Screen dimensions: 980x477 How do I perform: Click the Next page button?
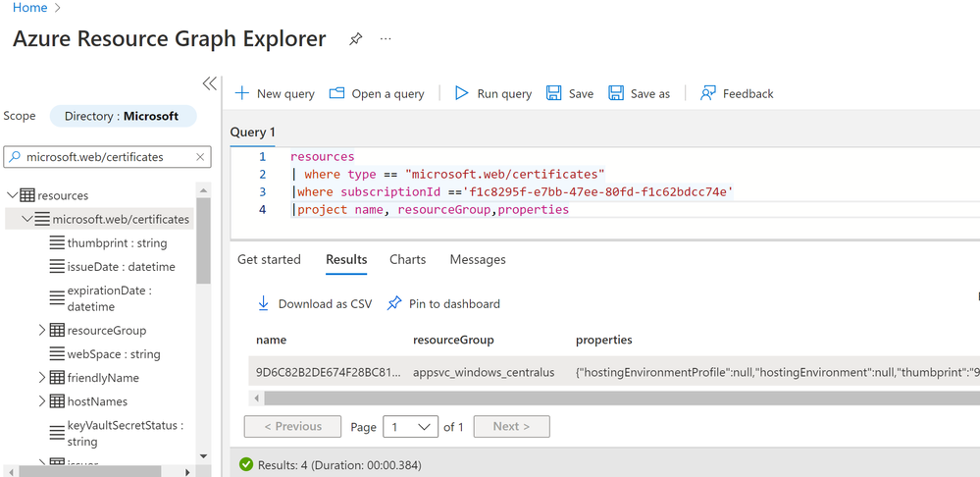tap(511, 426)
